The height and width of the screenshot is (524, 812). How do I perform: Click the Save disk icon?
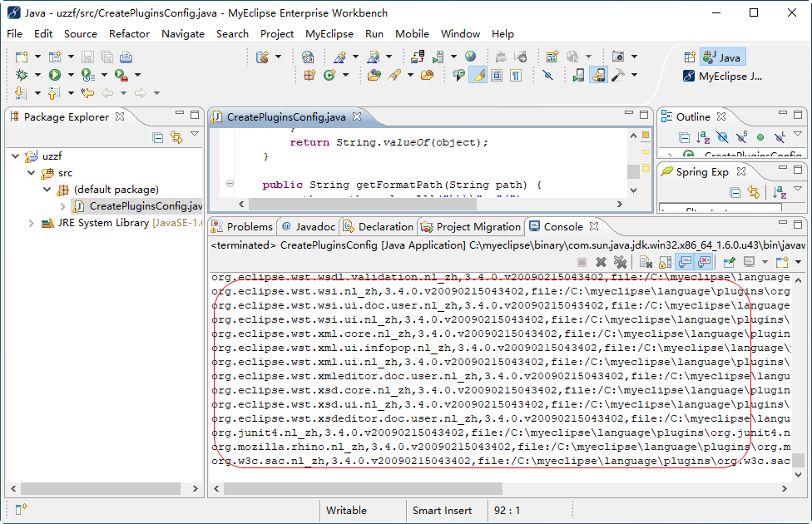[x=89, y=57]
